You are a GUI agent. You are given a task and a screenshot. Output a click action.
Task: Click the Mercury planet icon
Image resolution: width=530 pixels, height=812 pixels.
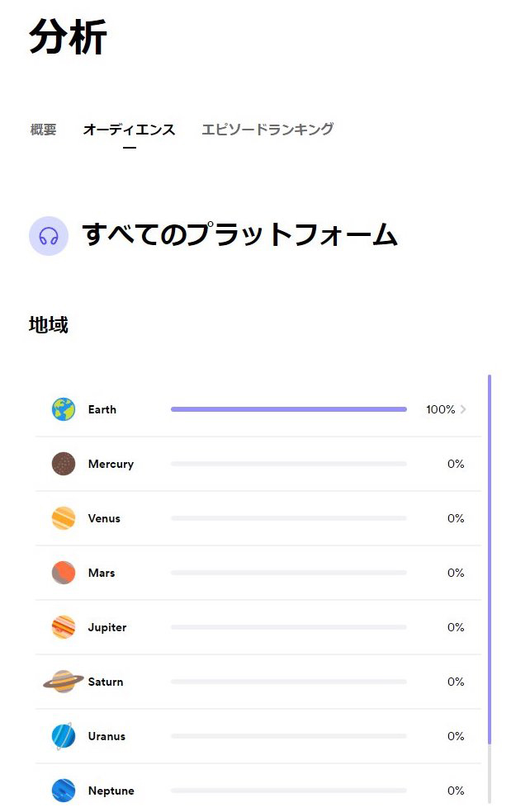point(64,464)
